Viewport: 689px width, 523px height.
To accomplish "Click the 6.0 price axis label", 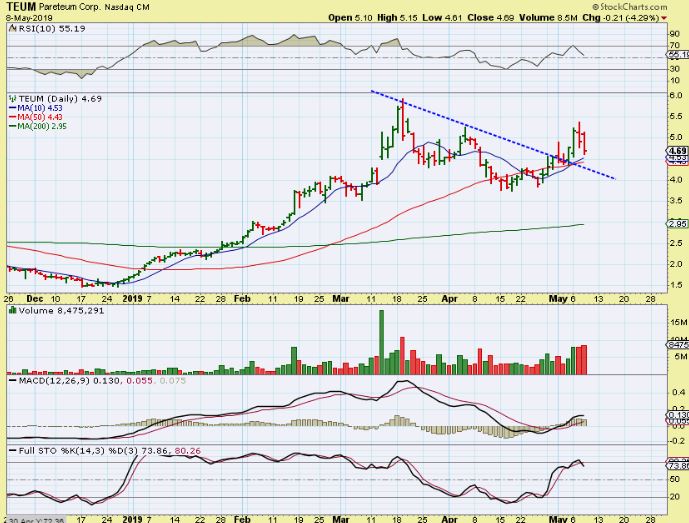I will 676,95.
